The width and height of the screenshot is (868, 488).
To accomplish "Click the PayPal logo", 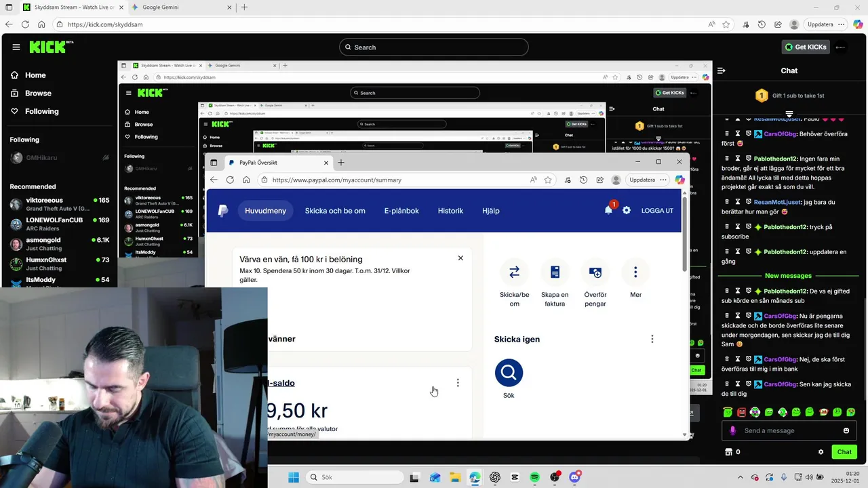I will click(222, 211).
